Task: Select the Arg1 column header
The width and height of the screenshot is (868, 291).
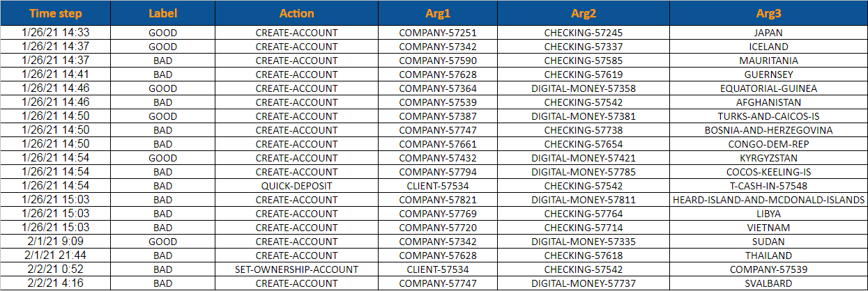Action: 438,13
